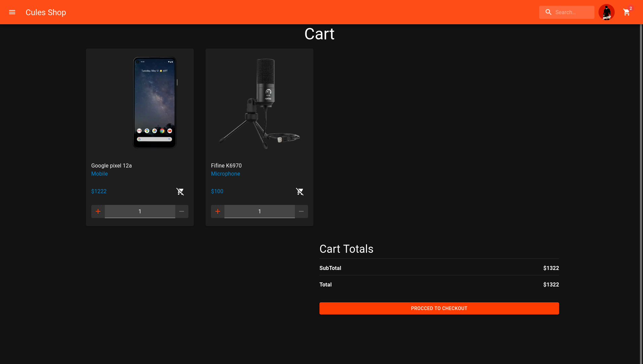
Task: Open the hamburger navigation menu
Action: coord(12,12)
